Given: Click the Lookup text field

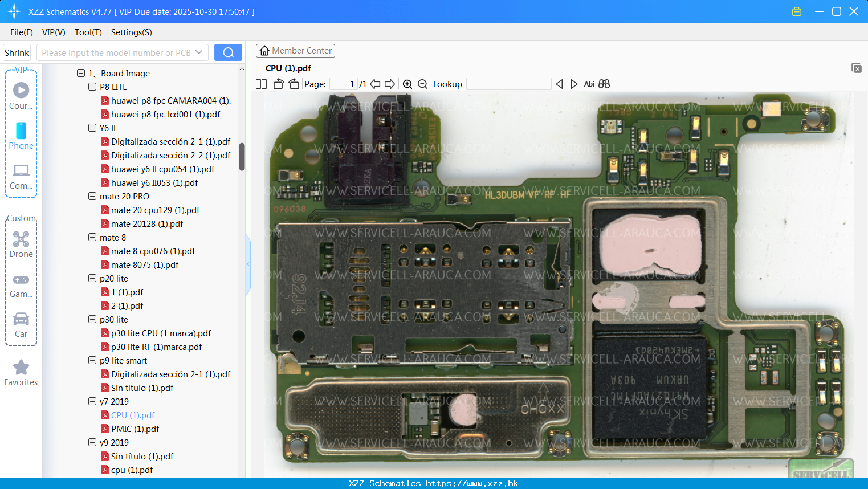Looking at the screenshot, I should 508,84.
